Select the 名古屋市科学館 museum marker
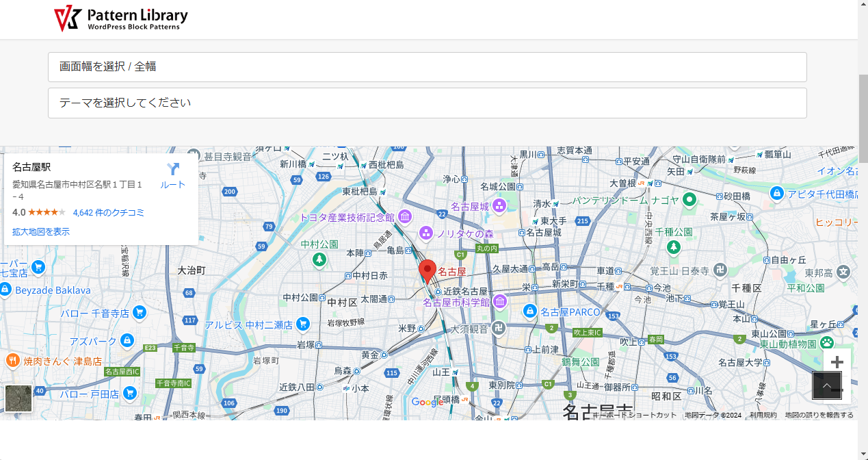 pyautogui.click(x=500, y=301)
